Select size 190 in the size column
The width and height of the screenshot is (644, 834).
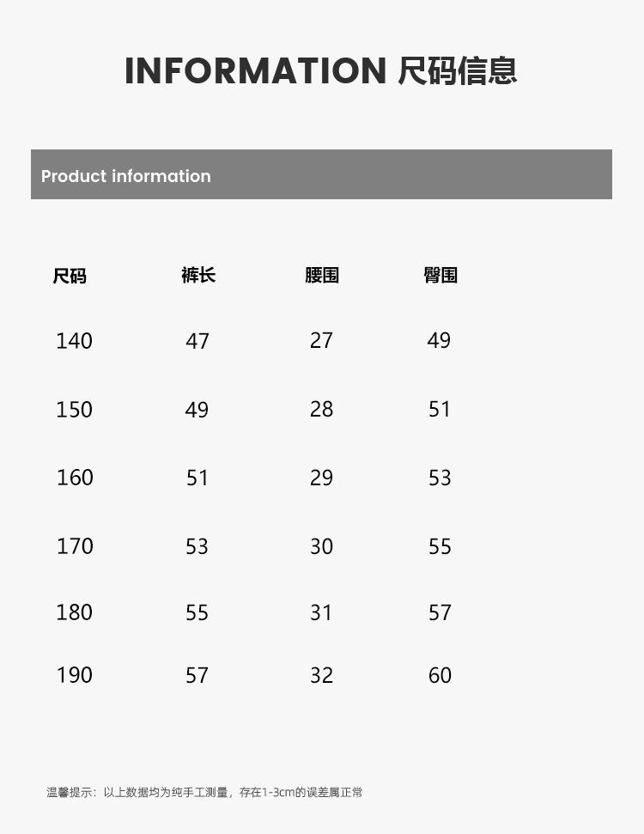(75, 675)
